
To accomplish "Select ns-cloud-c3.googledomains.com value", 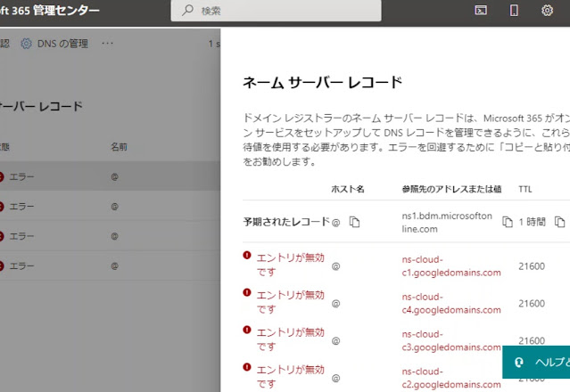I will point(451,341).
